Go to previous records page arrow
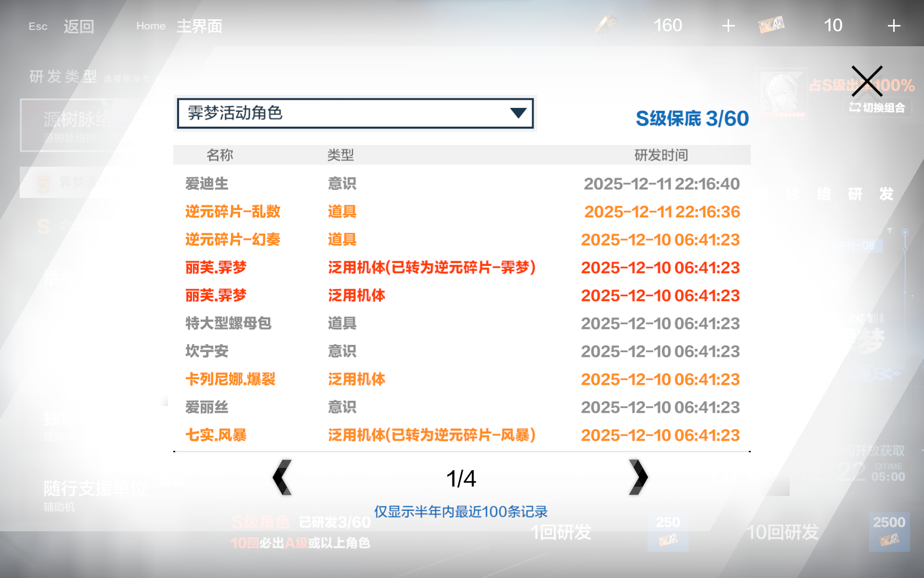The height and width of the screenshot is (578, 924). 282,477
